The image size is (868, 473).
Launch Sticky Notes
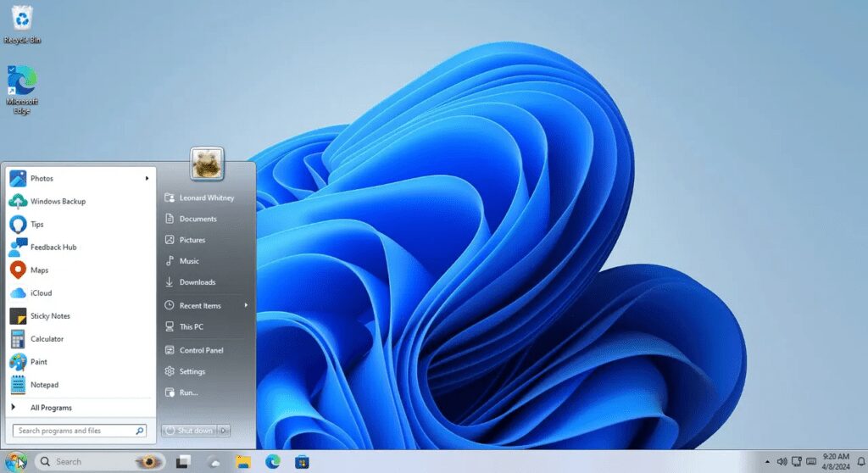(x=49, y=316)
